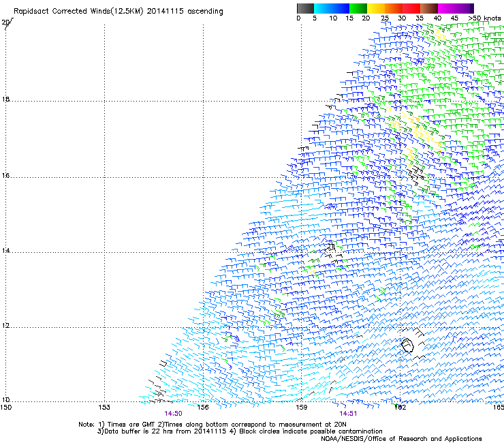Image resolution: width=504 pixels, height=443 pixels.
Task: Click the Rapidscat Corrected Winds title text
Action: (x=119, y=11)
